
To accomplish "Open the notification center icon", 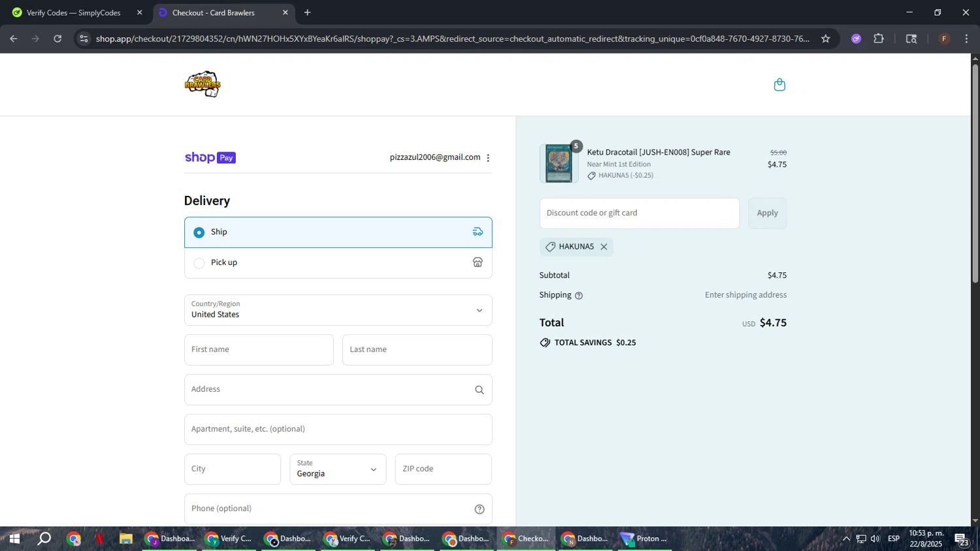I will (961, 539).
